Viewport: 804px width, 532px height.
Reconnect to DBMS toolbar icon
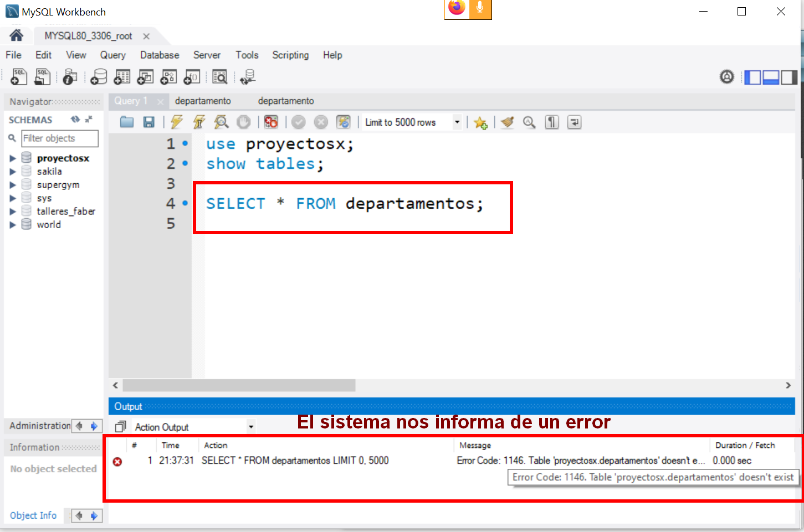(x=248, y=77)
